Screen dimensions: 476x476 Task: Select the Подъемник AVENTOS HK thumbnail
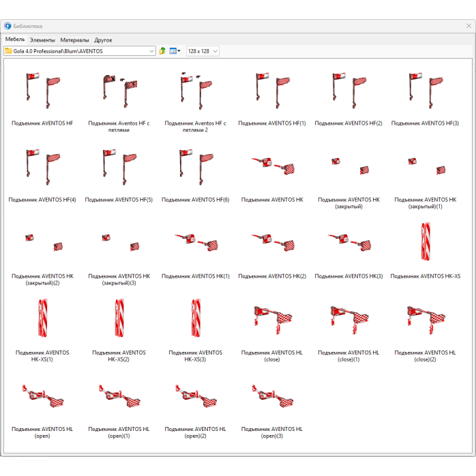point(272,166)
